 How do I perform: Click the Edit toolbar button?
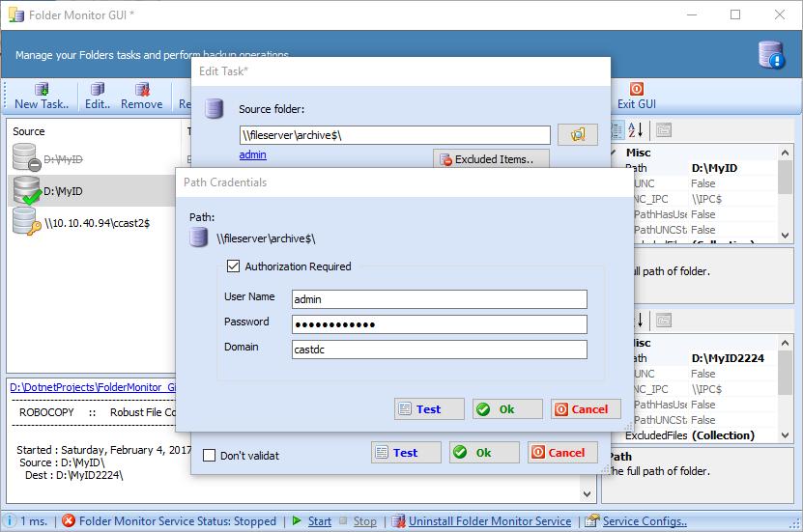[98, 96]
